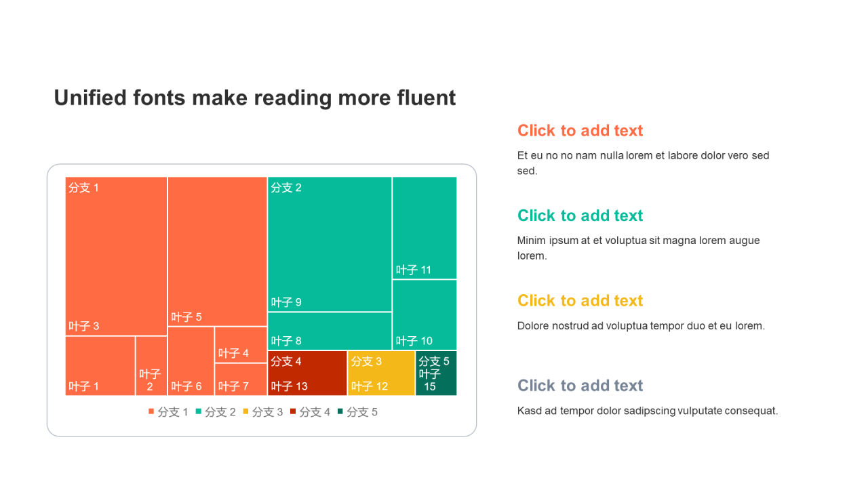Screen dimensions: 868x488
Task: Click the orange "Click to add text" heading
Action: pos(580,130)
